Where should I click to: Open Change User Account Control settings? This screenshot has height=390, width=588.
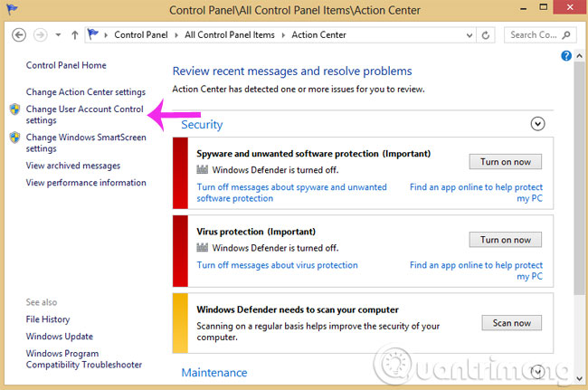click(x=85, y=114)
